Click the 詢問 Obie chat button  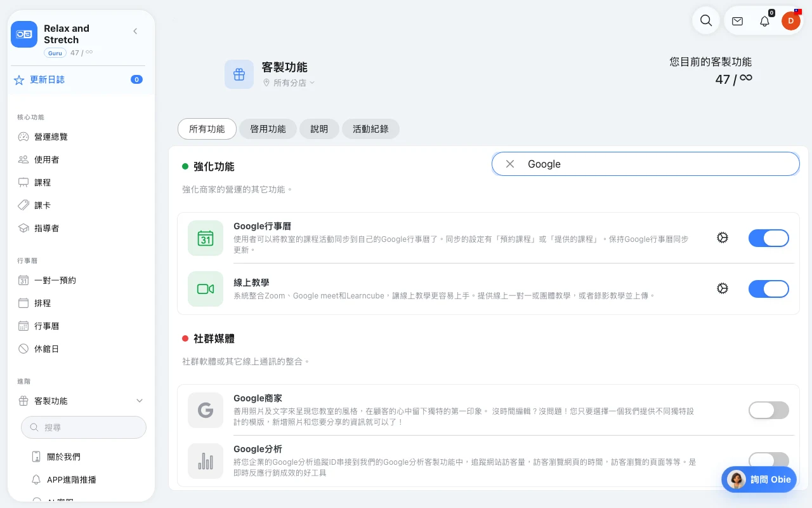pos(759,479)
